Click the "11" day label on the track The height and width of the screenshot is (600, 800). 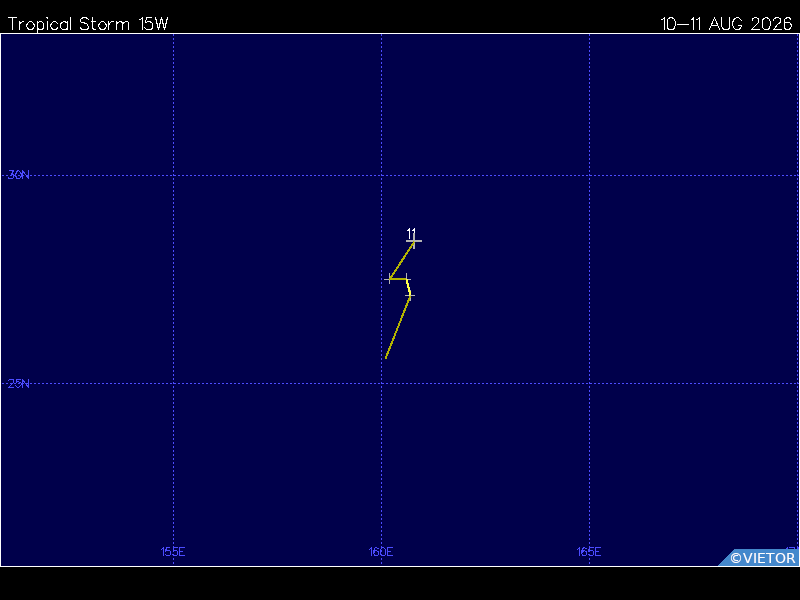(x=411, y=233)
